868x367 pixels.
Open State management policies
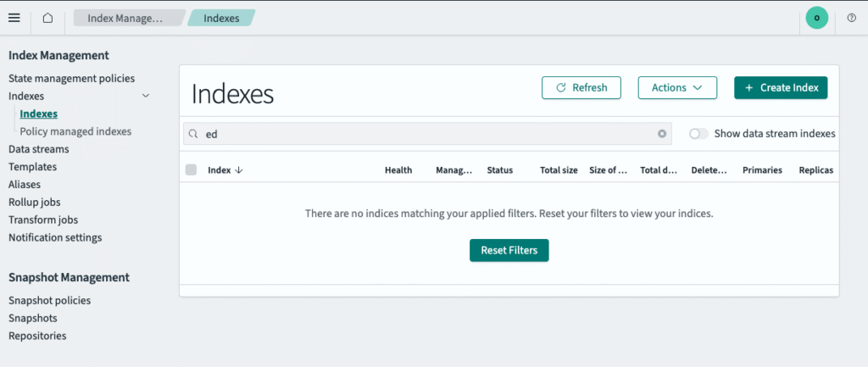tap(71, 78)
